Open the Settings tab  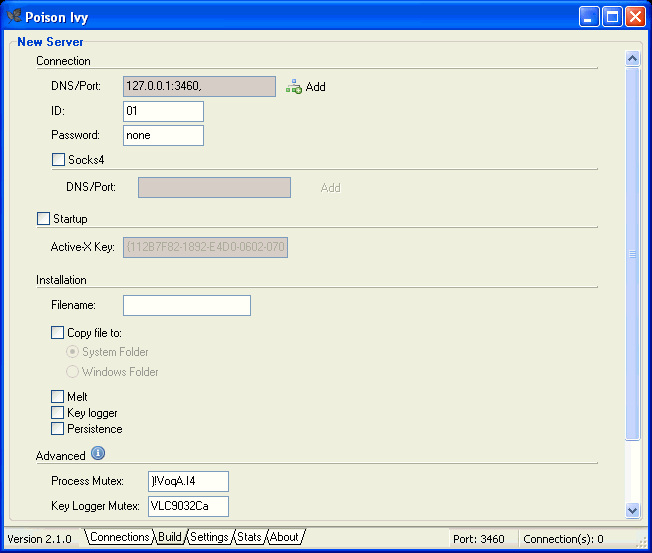209,538
